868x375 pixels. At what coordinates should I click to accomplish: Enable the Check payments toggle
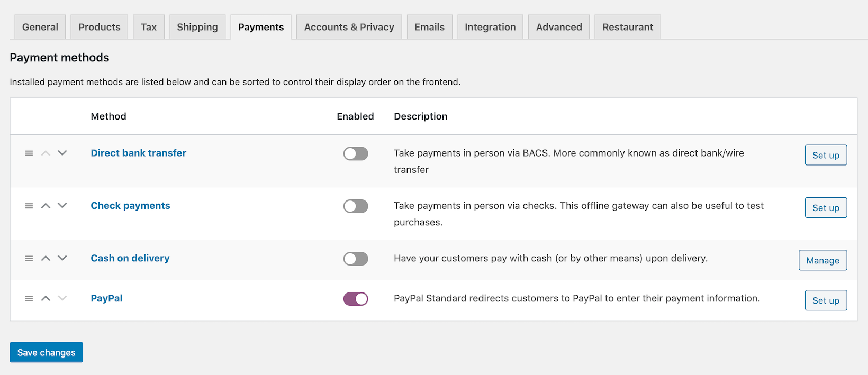355,206
